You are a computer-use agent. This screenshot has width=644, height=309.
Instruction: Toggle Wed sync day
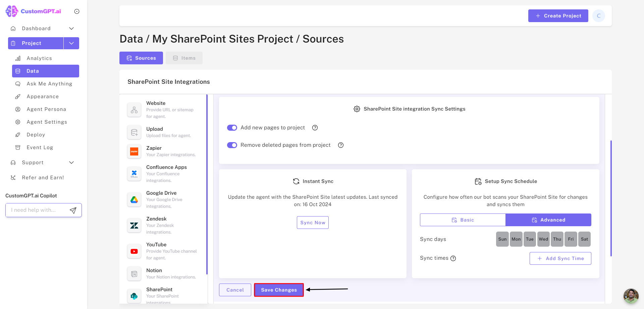click(543, 239)
